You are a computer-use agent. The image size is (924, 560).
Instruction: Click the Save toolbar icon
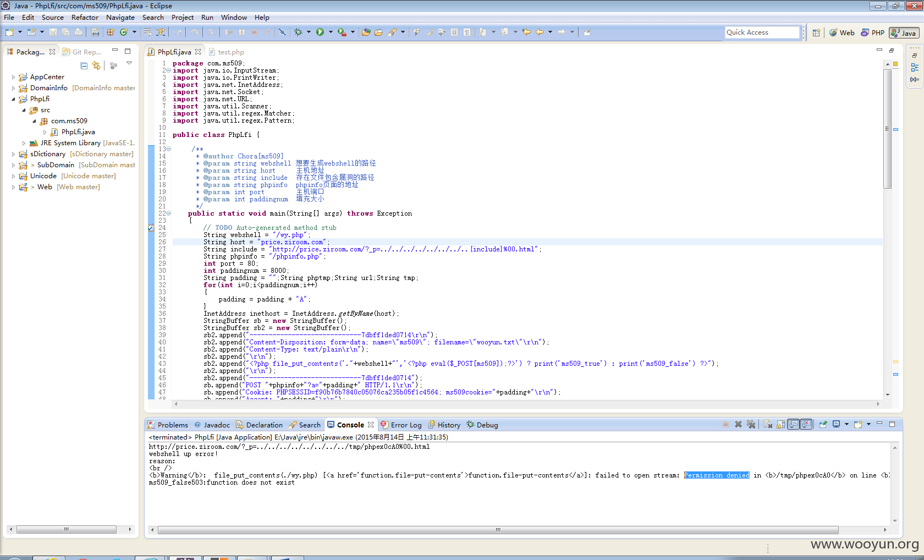tap(53, 32)
